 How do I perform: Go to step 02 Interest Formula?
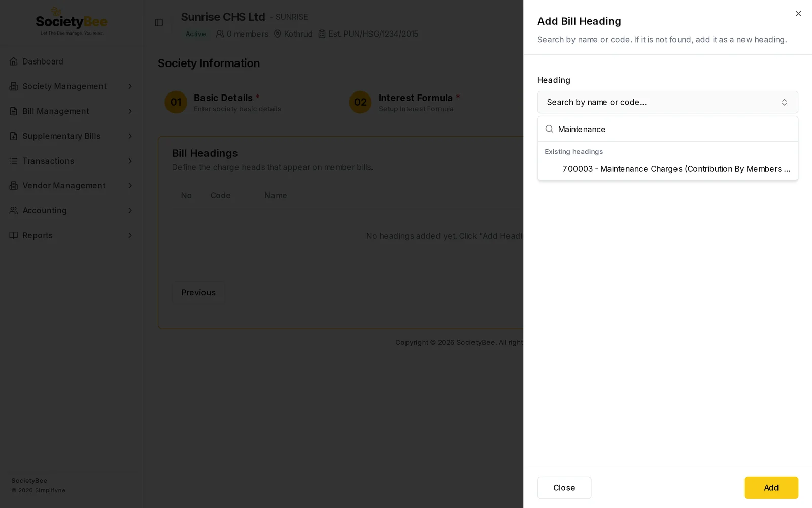(x=404, y=102)
